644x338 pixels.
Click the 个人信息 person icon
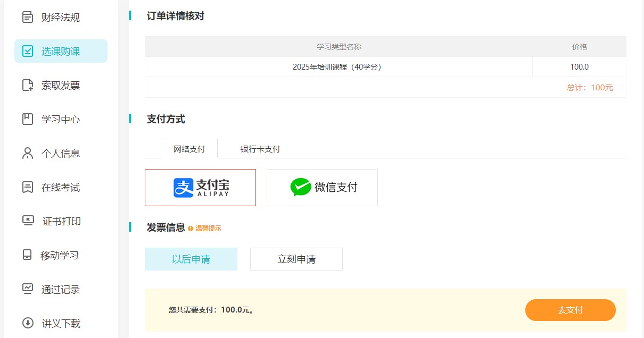click(x=27, y=153)
